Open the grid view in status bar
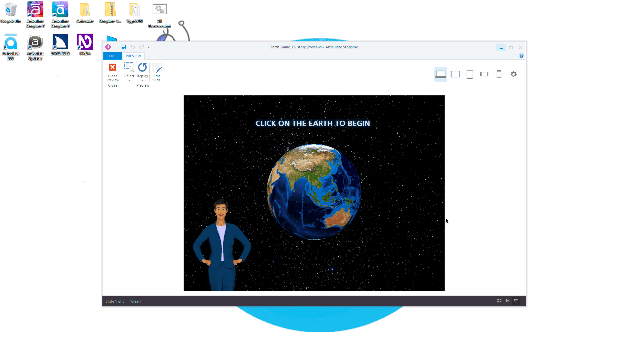The height and width of the screenshot is (357, 644). click(499, 301)
